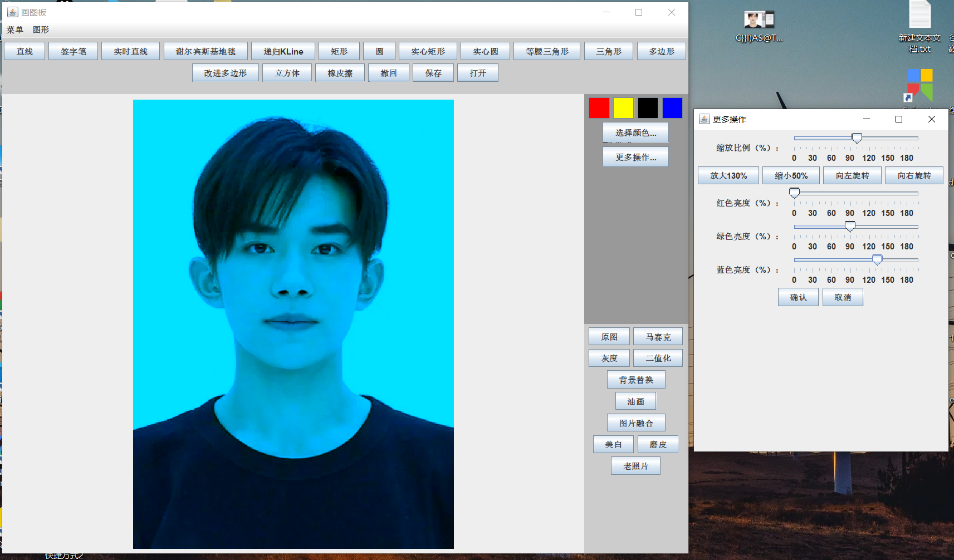Select the 立方体 cube tool

[x=287, y=73]
